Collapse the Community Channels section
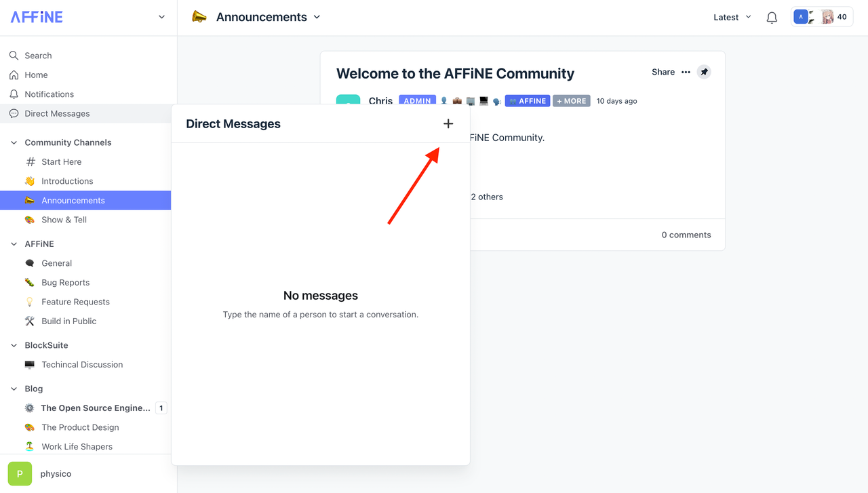The image size is (868, 493). (14, 142)
